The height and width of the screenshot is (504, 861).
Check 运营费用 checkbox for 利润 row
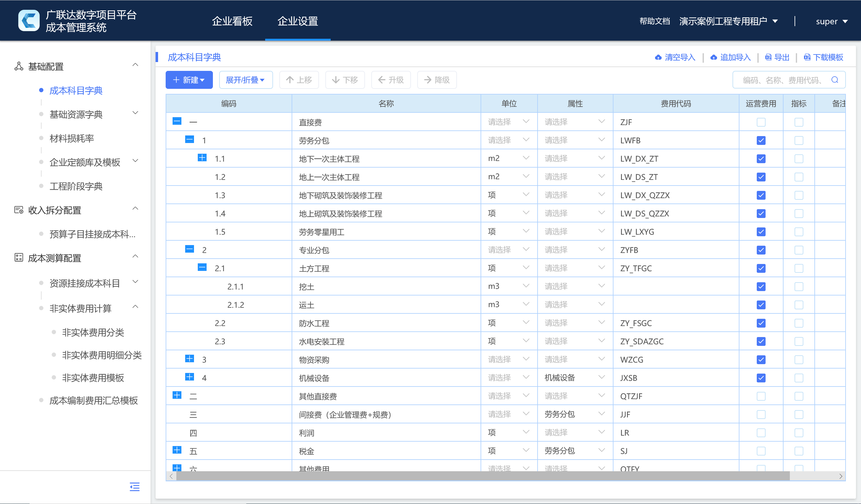tap(761, 433)
